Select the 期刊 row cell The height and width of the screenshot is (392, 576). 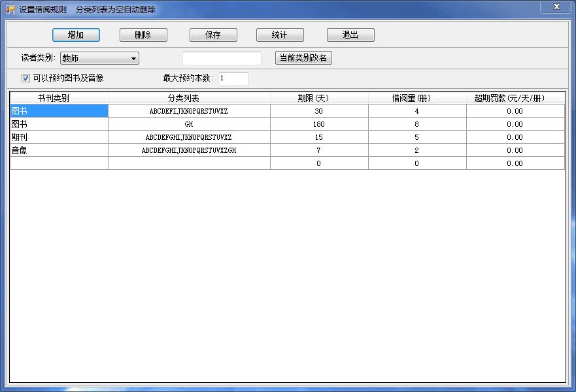tap(59, 137)
